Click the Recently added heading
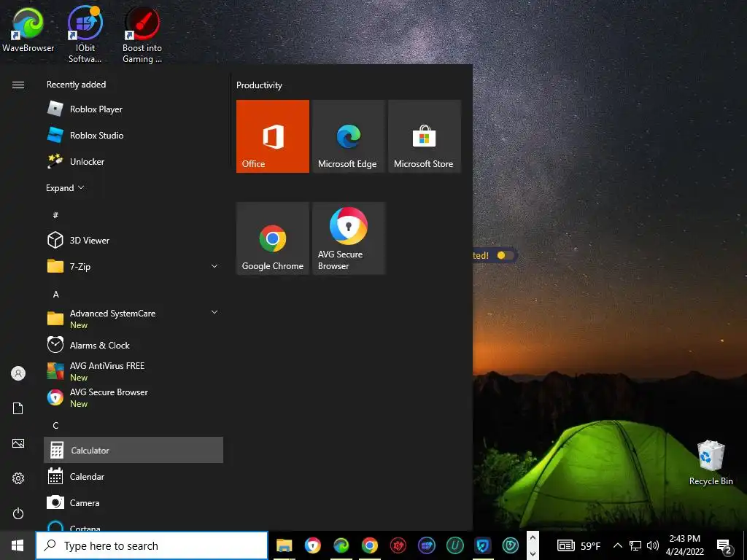The height and width of the screenshot is (560, 747). [76, 85]
